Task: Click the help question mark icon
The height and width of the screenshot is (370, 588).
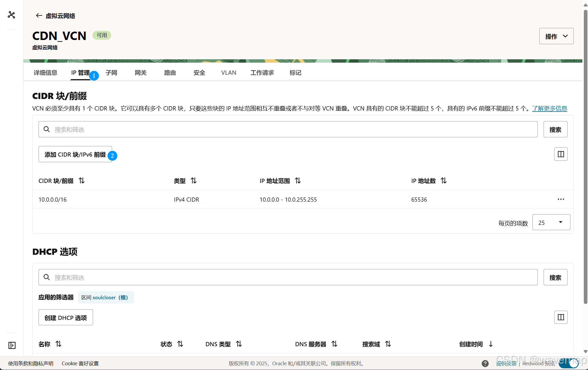Action: [x=485, y=363]
